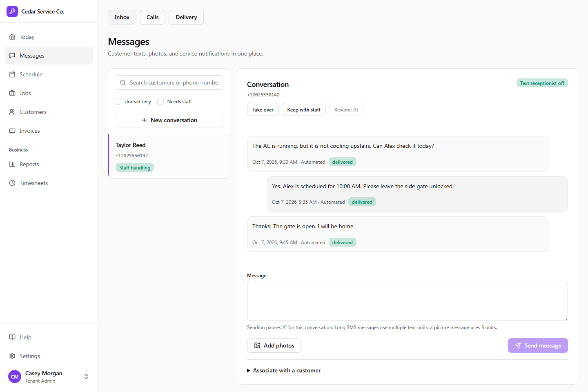588x392 pixels.
Task: Click the Today home icon
Action: pyautogui.click(x=12, y=37)
